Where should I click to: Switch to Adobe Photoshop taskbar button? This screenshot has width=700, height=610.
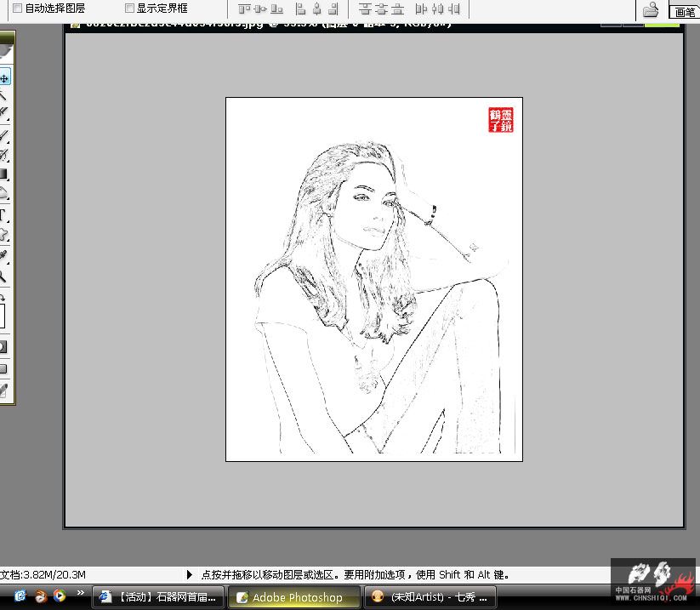coord(294,597)
